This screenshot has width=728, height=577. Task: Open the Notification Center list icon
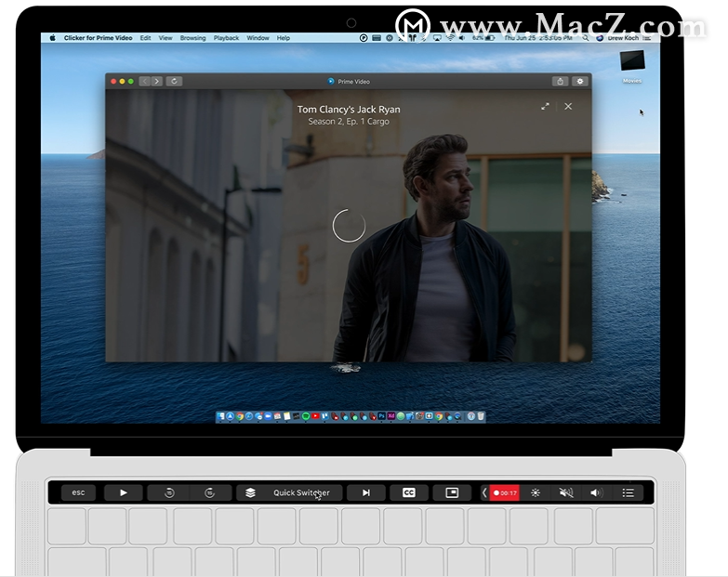click(649, 38)
